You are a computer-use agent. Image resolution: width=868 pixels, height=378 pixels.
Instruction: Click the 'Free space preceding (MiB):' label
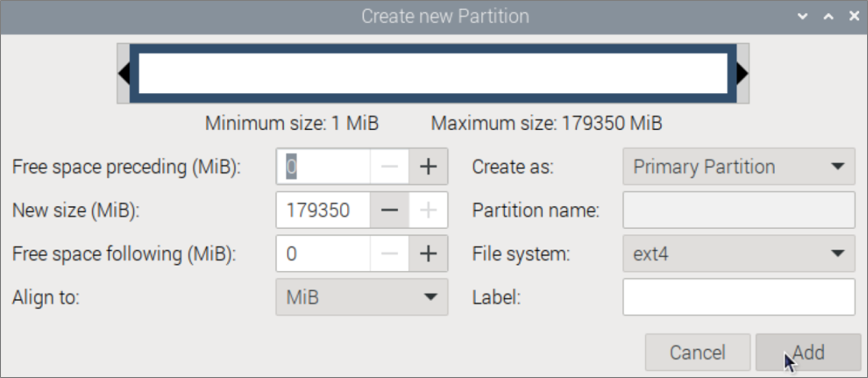tap(127, 167)
